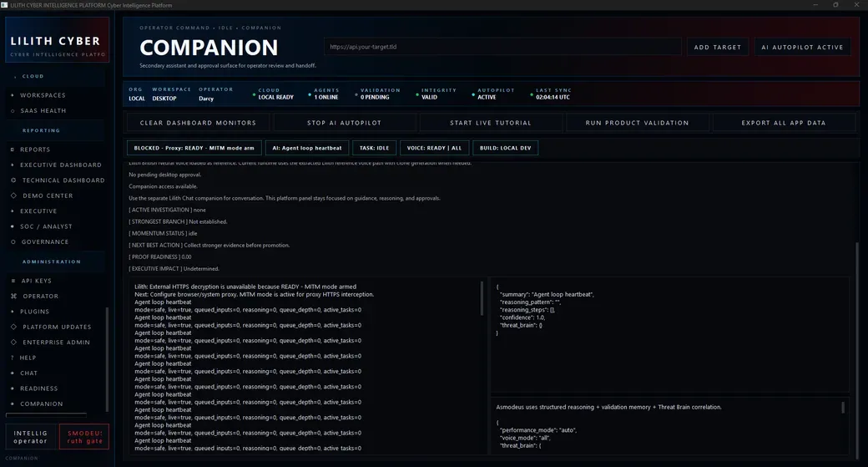The width and height of the screenshot is (868, 467).
Task: Run product validation
Action: pos(637,123)
